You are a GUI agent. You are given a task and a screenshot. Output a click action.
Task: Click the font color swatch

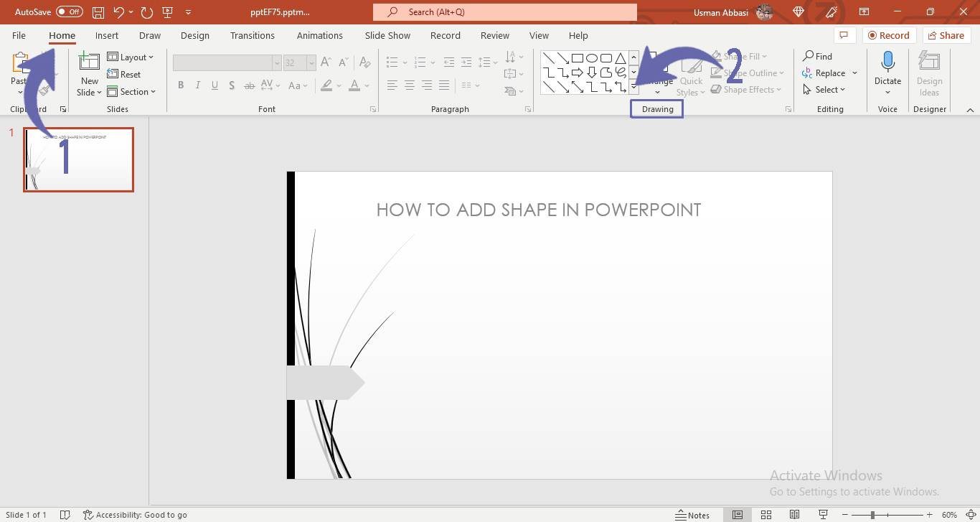point(354,85)
